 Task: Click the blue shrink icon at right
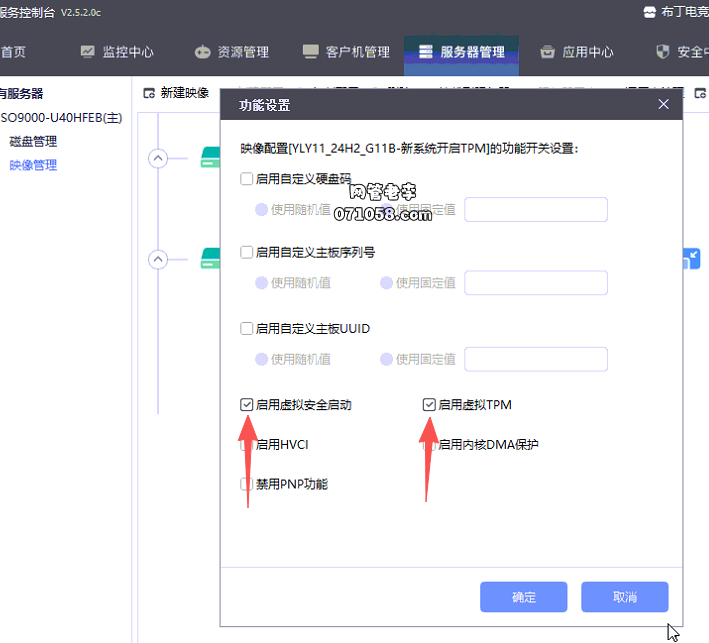691,259
